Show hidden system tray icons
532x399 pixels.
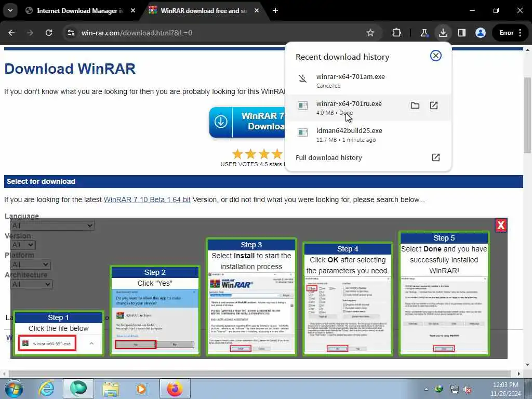[426, 389]
